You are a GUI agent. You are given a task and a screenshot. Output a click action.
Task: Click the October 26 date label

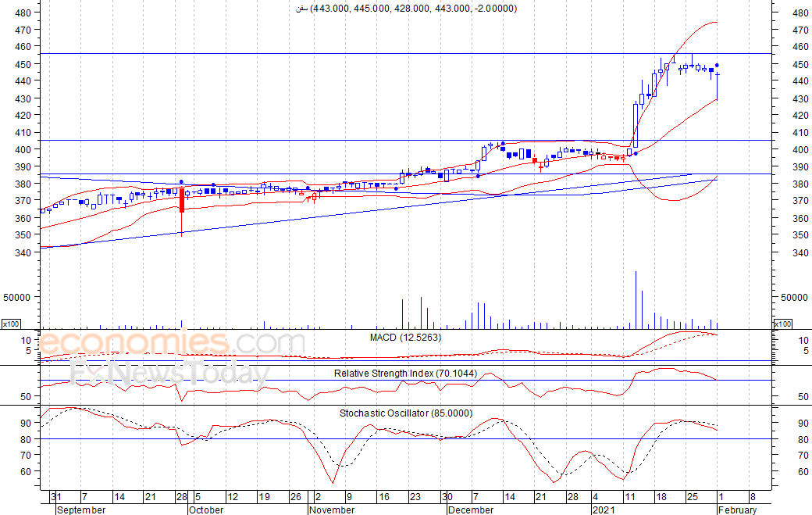296,497
